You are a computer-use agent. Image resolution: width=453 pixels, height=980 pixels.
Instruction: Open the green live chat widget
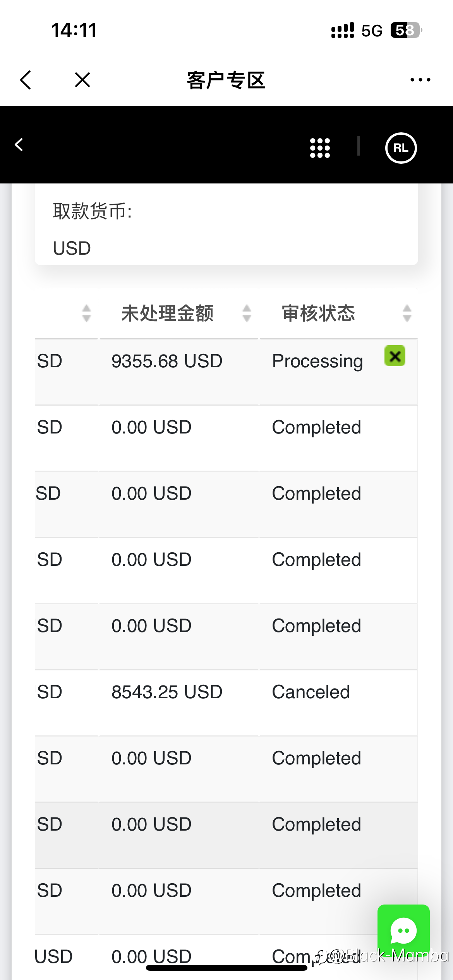click(x=403, y=930)
